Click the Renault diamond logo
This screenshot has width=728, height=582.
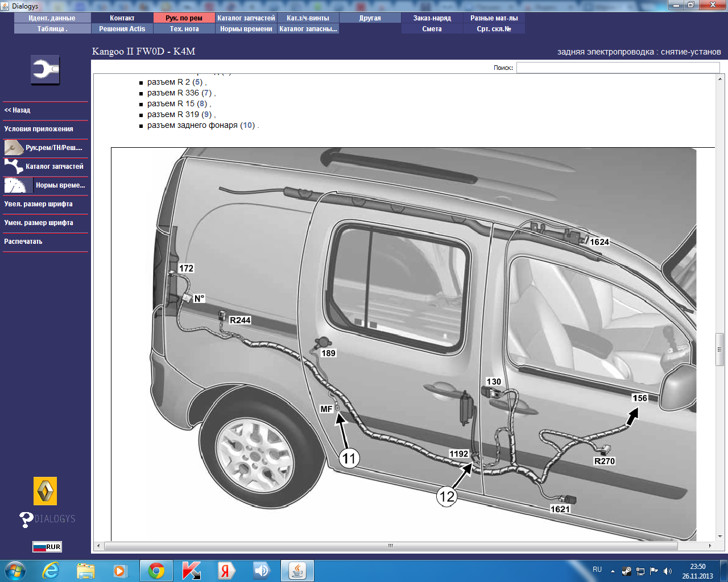click(45, 491)
